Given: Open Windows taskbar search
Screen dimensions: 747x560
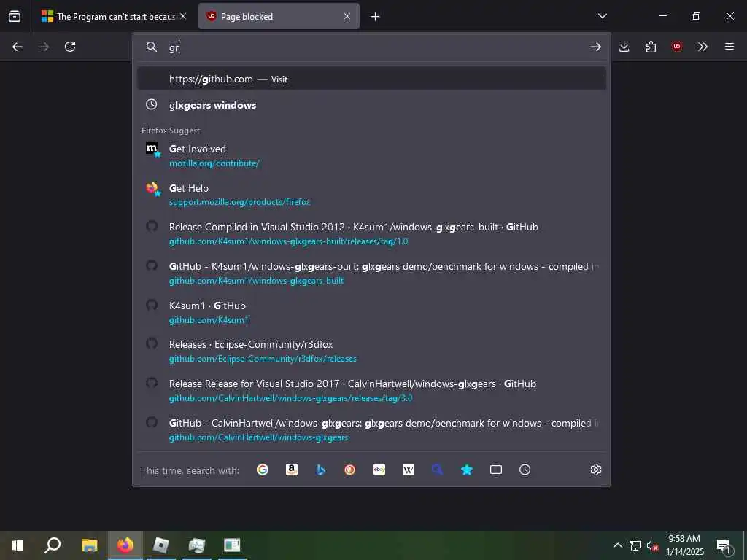Looking at the screenshot, I should tap(53, 545).
